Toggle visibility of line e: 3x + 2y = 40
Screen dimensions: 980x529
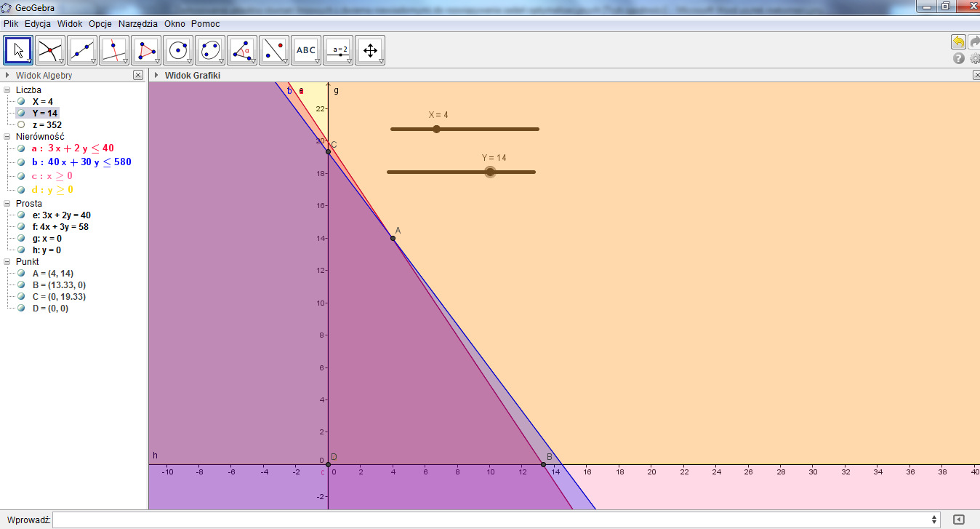pyautogui.click(x=21, y=215)
